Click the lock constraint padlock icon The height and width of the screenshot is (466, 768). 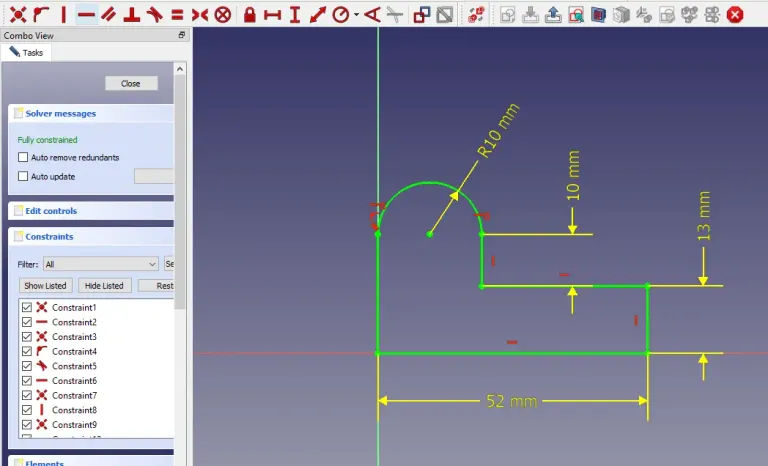tap(248, 14)
